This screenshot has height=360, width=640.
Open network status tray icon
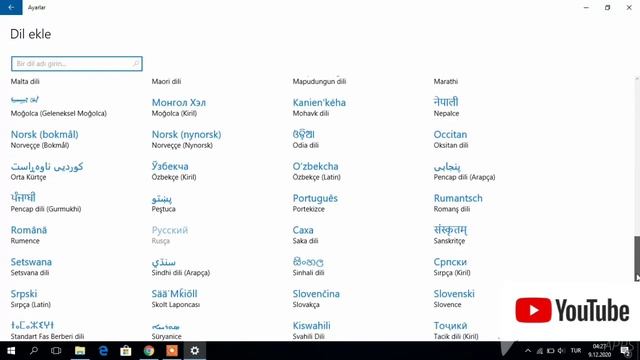point(540,351)
